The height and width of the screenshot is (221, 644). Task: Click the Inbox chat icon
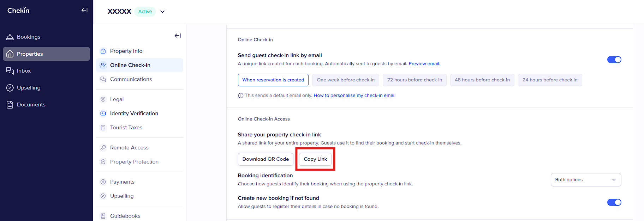click(10, 71)
